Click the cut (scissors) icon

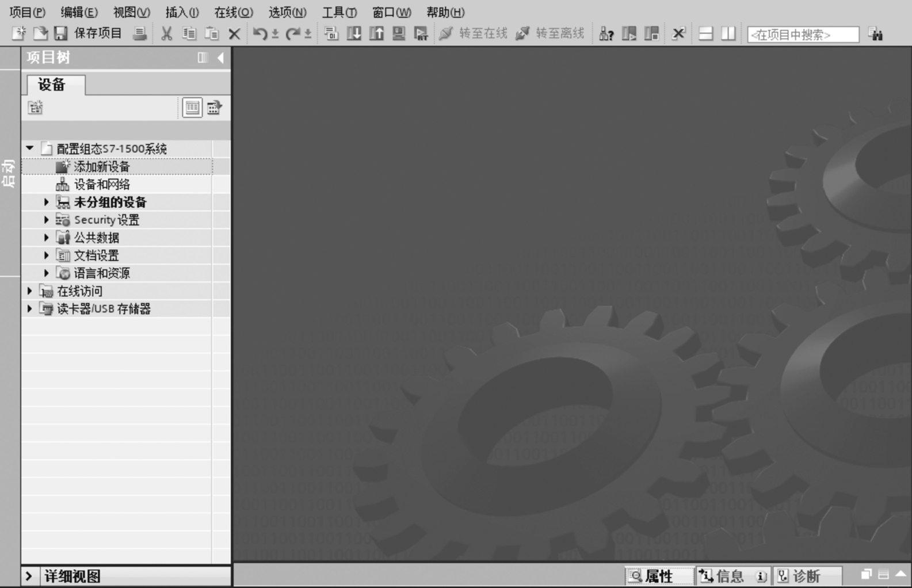[x=167, y=33]
